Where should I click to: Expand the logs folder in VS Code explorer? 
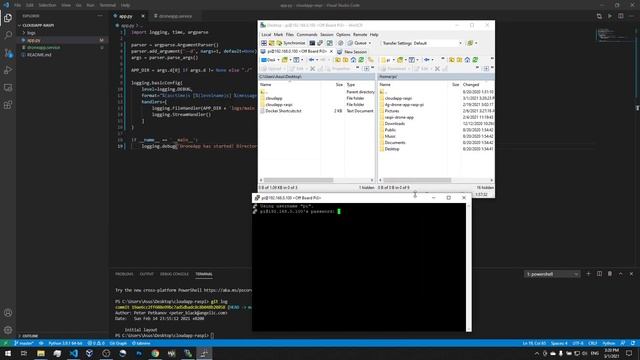coord(31,33)
